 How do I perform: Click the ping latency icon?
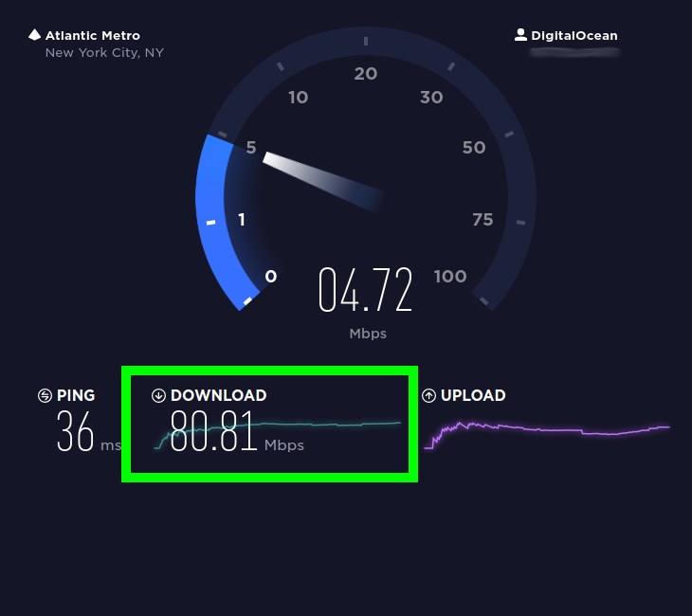point(45,395)
